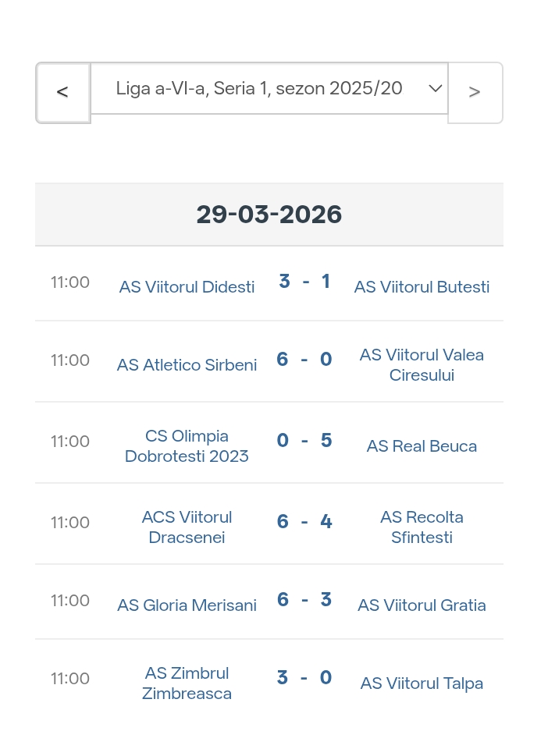Open the 0 - 5 match result

point(304,441)
